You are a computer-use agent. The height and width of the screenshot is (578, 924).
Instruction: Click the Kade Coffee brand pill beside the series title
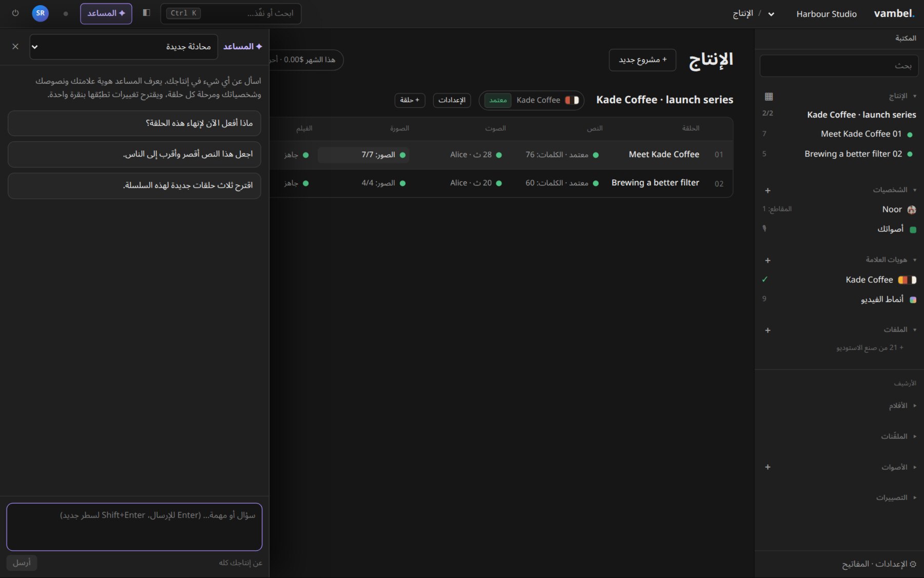coord(531,100)
